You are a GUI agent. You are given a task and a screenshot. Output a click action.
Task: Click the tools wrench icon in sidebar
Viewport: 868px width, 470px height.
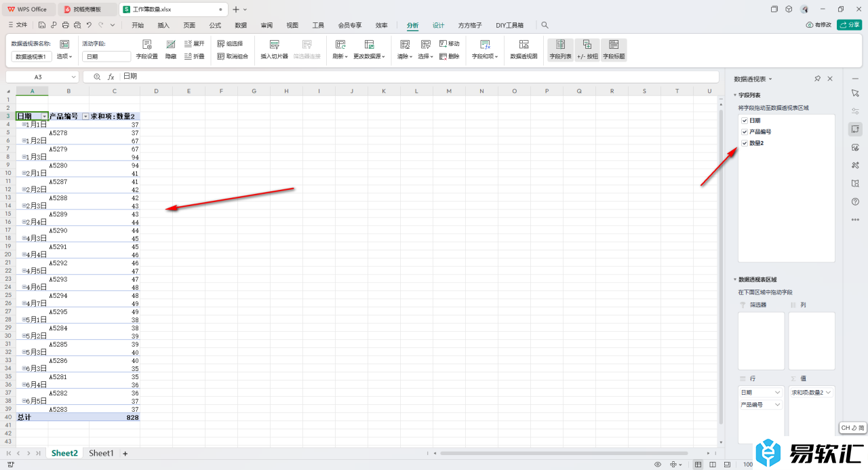coord(855,165)
